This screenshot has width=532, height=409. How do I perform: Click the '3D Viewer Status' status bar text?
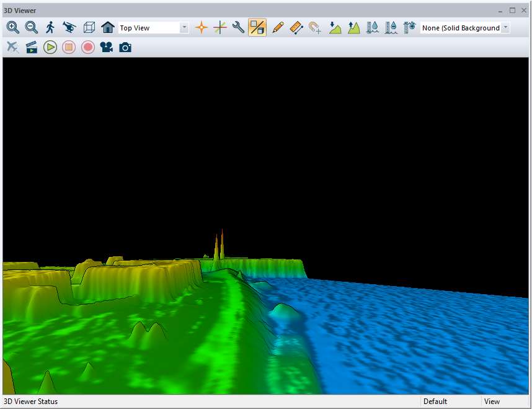pos(30,402)
